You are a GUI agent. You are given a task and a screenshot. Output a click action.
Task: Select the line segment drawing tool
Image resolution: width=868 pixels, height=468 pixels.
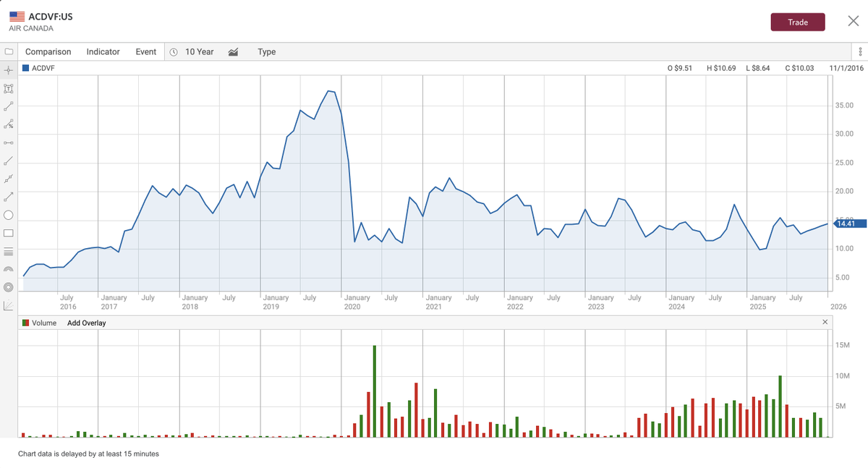pos(9,107)
